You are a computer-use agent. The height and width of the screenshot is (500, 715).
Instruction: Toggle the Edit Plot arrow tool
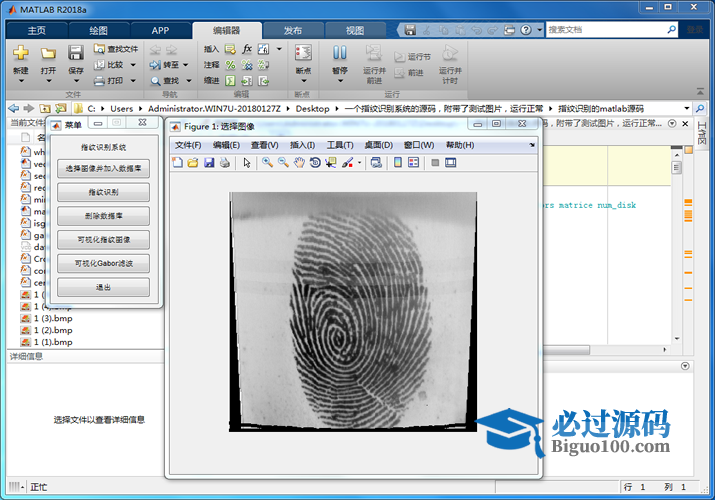(246, 163)
